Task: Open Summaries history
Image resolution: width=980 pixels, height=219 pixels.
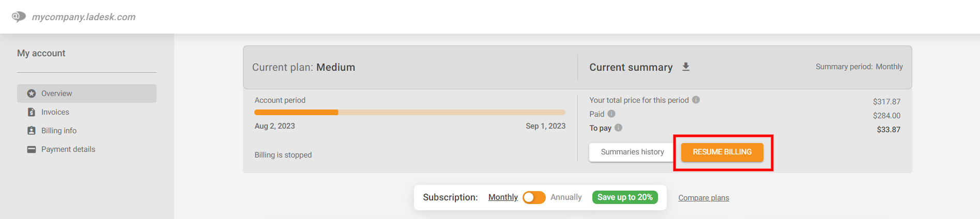Action: [x=632, y=152]
